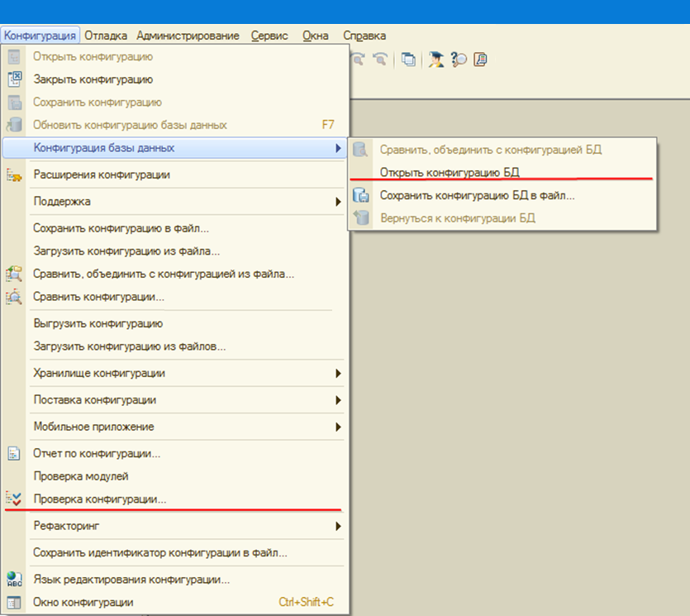This screenshot has height=616, width=690.
Task: Open the Конфигурация menu
Action: click(x=40, y=36)
